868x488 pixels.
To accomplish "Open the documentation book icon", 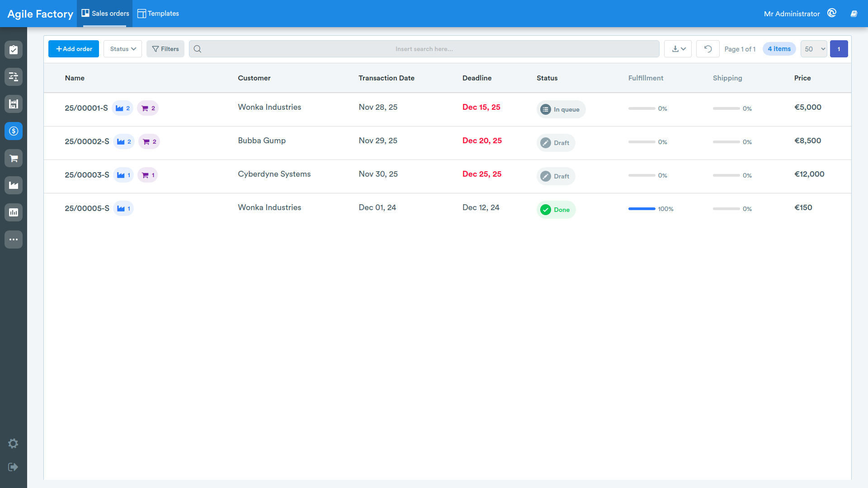I will (854, 14).
